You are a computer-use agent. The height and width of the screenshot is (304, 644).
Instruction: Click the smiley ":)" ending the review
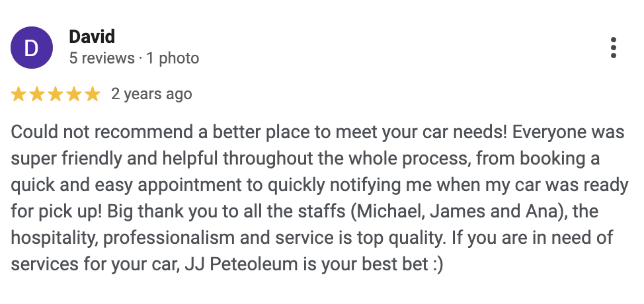[434, 264]
